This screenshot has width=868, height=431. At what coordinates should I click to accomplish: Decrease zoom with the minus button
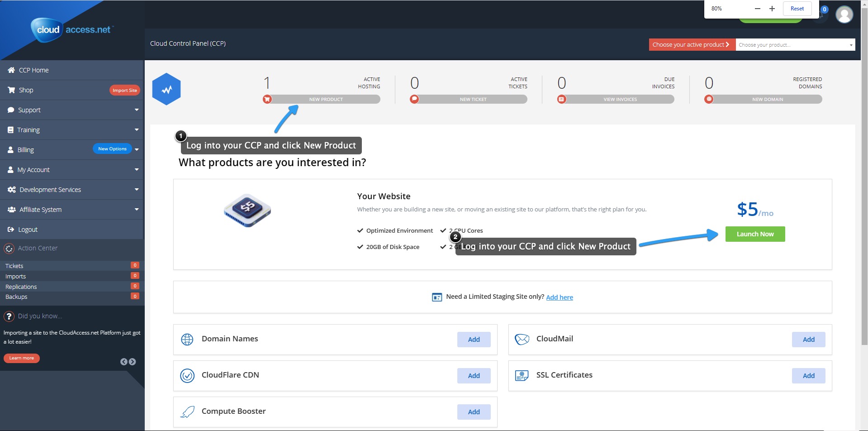tap(758, 9)
